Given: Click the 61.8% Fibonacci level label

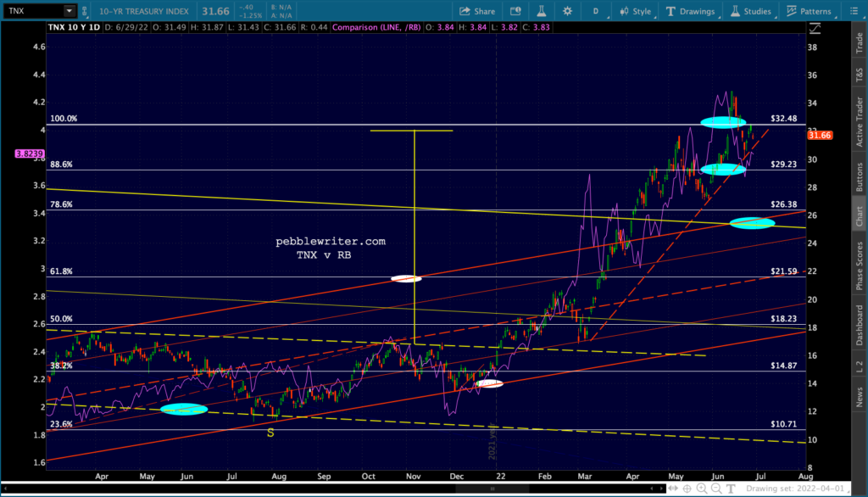Looking at the screenshot, I should [61, 271].
